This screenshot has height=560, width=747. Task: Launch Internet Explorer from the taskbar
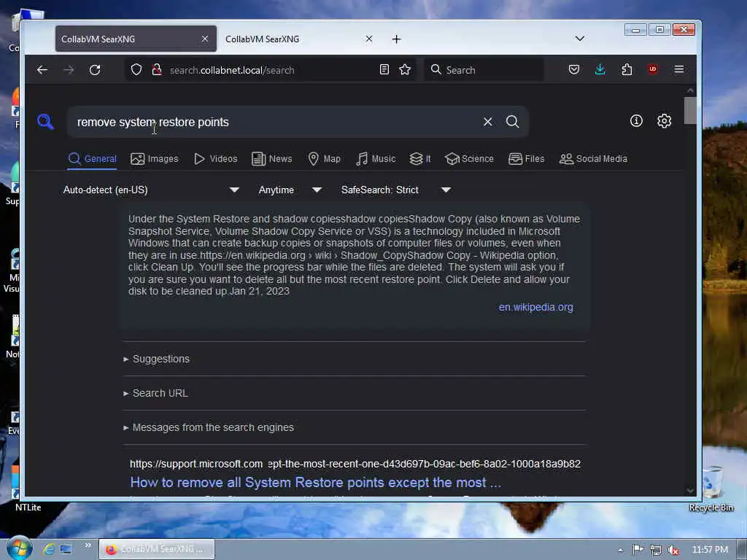[x=48, y=549]
